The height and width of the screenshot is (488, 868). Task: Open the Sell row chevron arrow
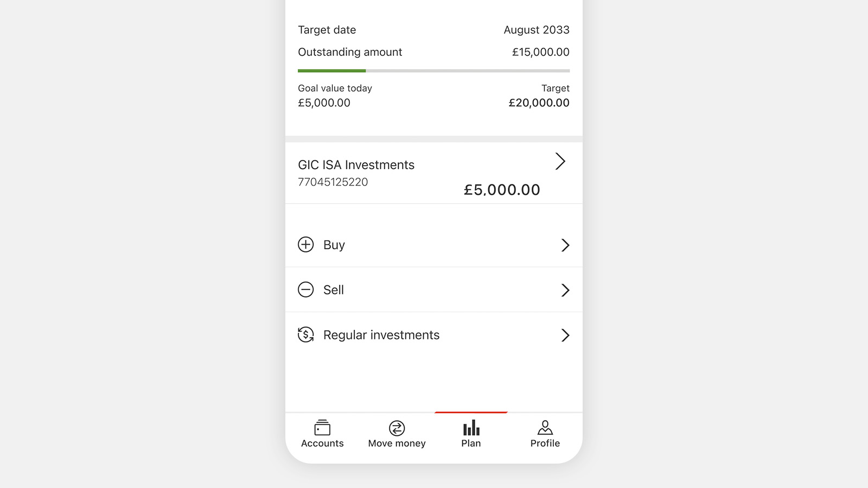pos(565,290)
